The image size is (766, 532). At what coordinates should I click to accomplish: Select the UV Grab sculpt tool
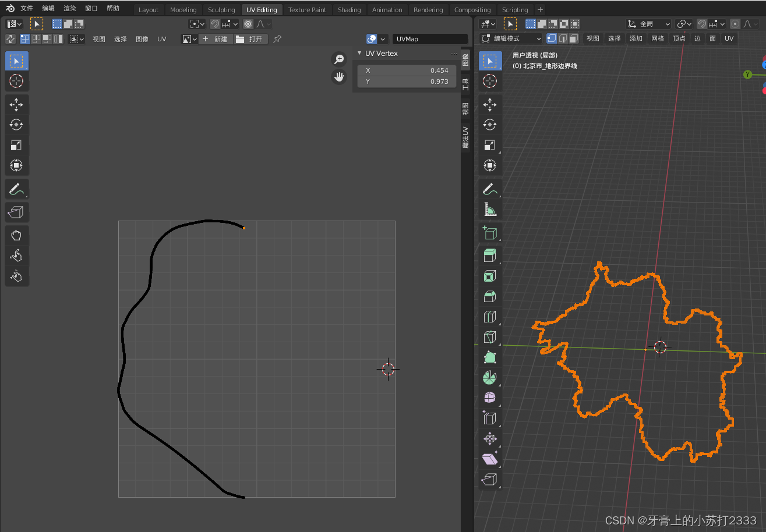point(16,235)
